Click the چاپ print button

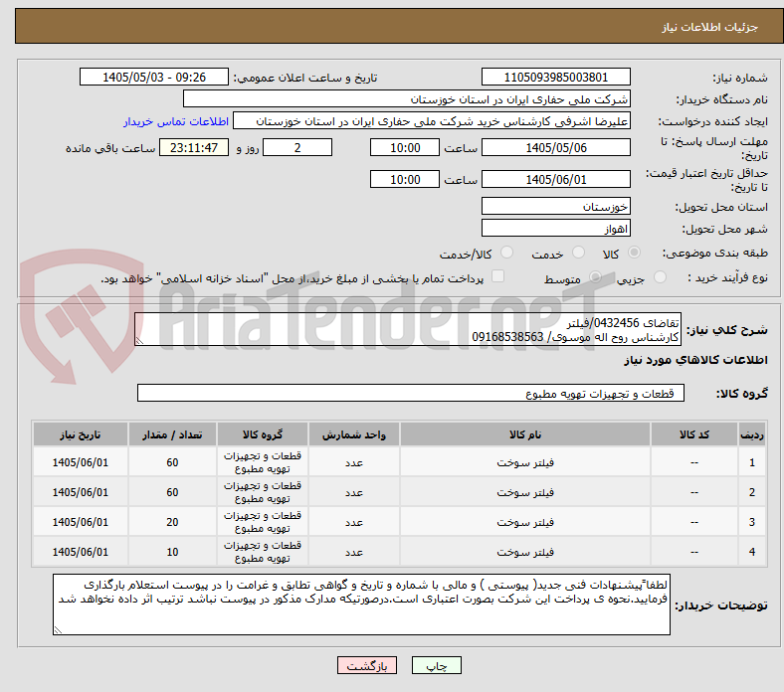tap(437, 665)
